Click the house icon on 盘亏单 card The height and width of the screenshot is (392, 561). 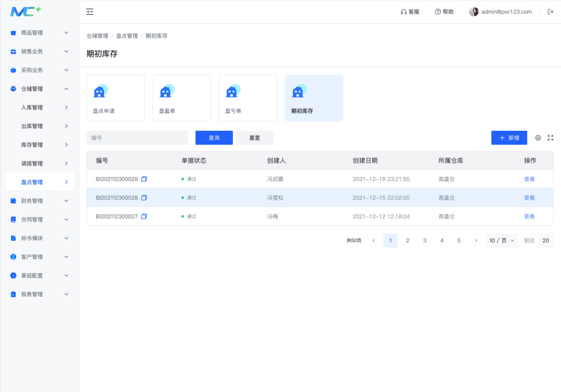tap(232, 91)
